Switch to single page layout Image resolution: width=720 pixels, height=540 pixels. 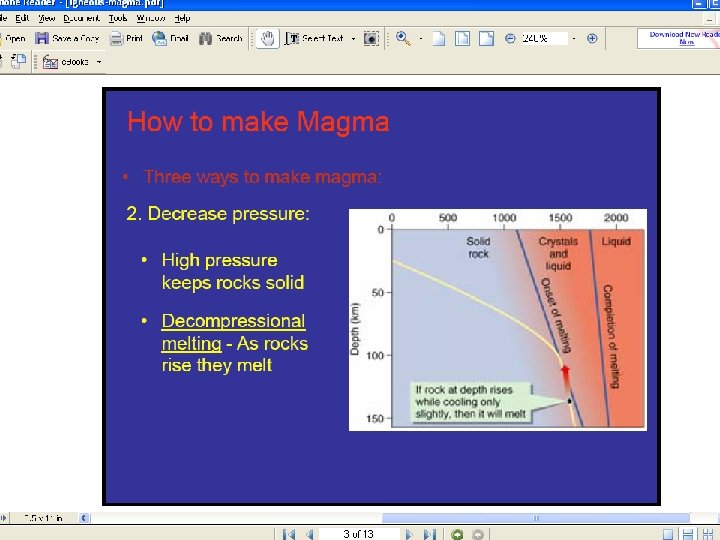pos(668,534)
